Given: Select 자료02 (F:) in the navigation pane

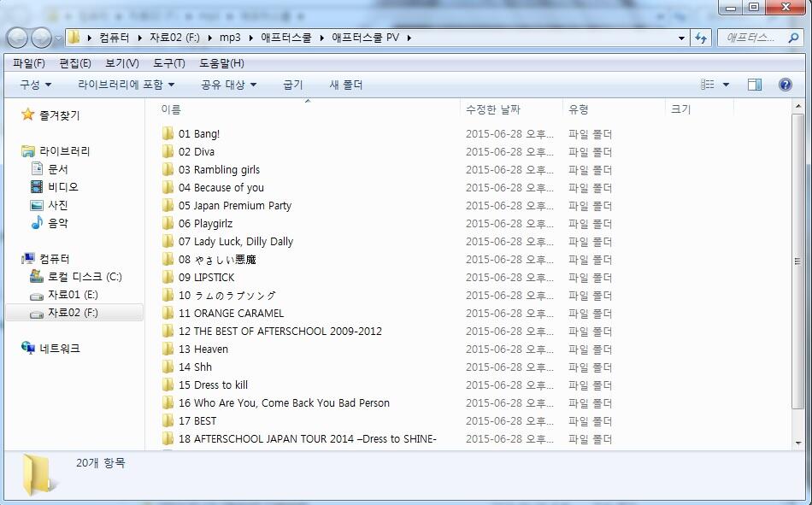Looking at the screenshot, I should click(73, 313).
